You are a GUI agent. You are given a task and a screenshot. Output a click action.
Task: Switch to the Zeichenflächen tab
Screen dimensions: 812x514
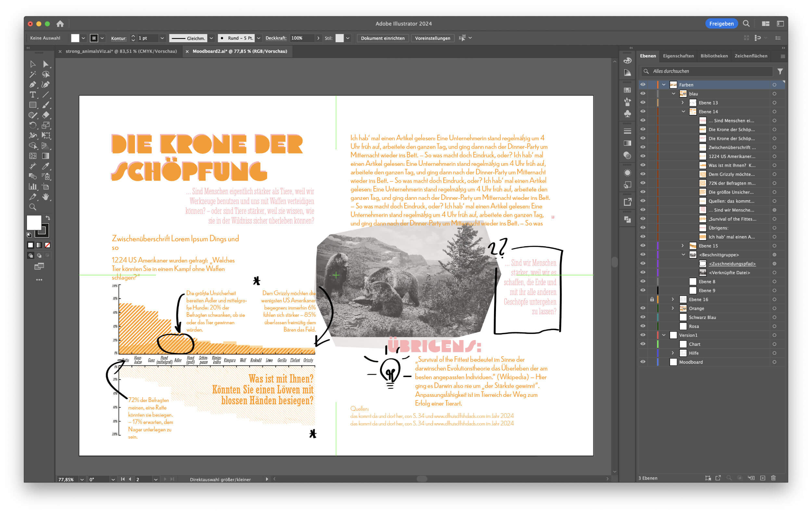pos(751,56)
